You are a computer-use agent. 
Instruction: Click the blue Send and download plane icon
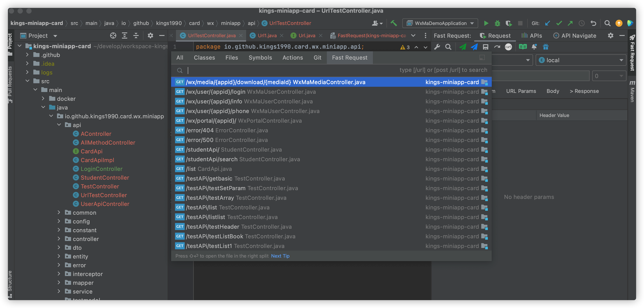(474, 47)
